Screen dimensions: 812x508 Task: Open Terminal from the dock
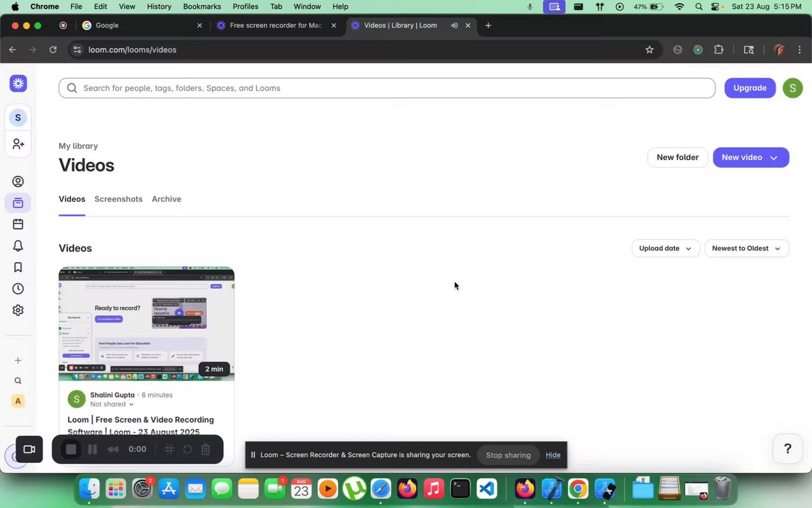[x=460, y=489]
